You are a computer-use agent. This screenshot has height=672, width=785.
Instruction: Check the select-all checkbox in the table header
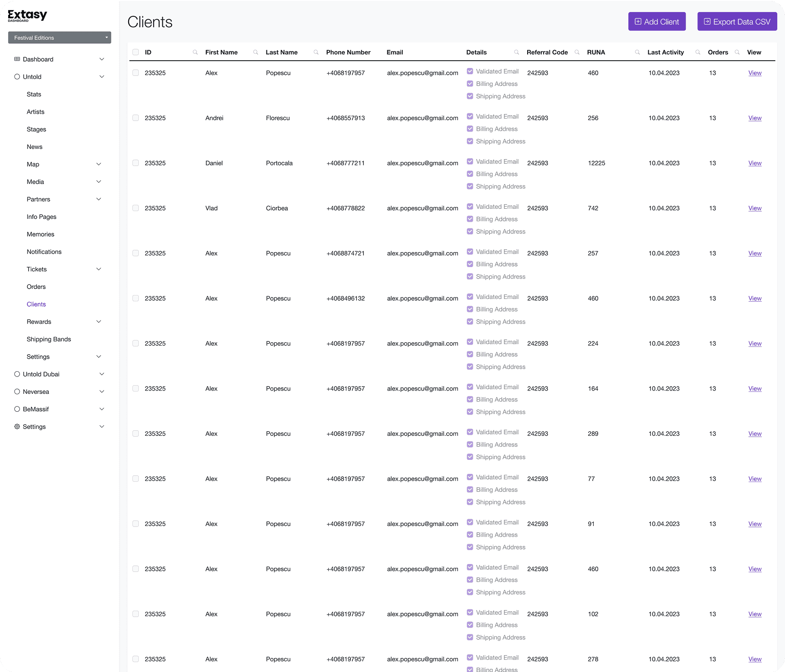coord(135,52)
